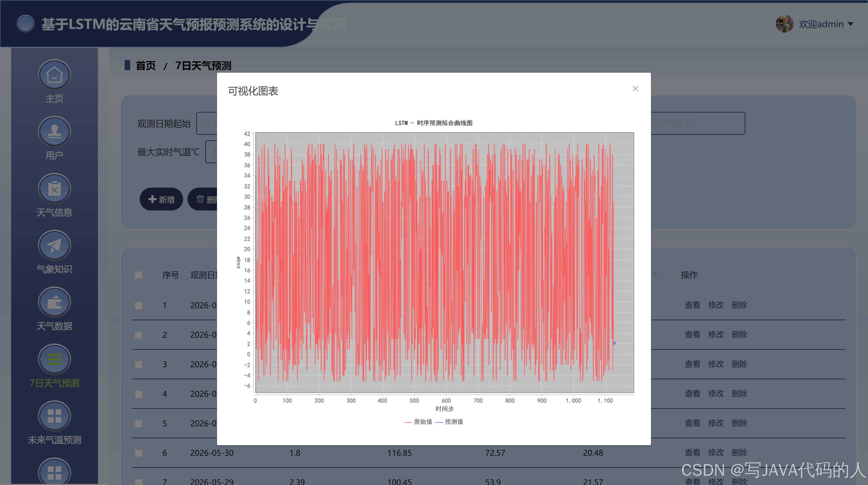This screenshot has width=868, height=485.
Task: Open the 天气数据 wallet icon
Action: tap(54, 303)
